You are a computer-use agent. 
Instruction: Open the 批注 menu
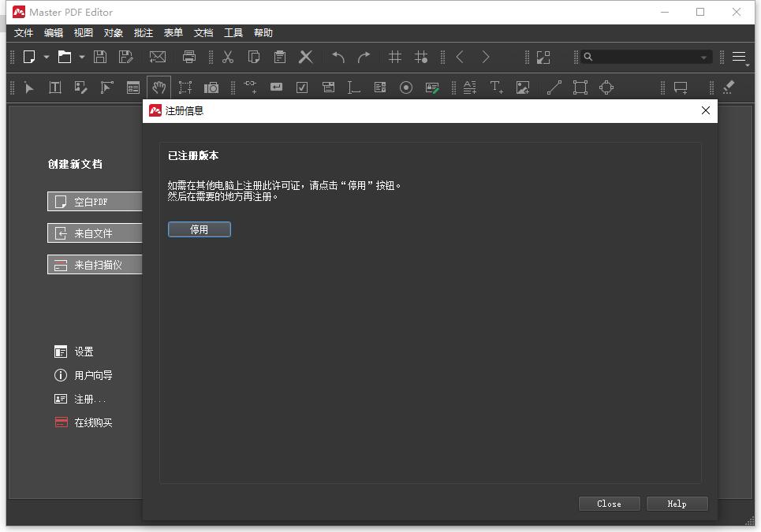coord(144,32)
